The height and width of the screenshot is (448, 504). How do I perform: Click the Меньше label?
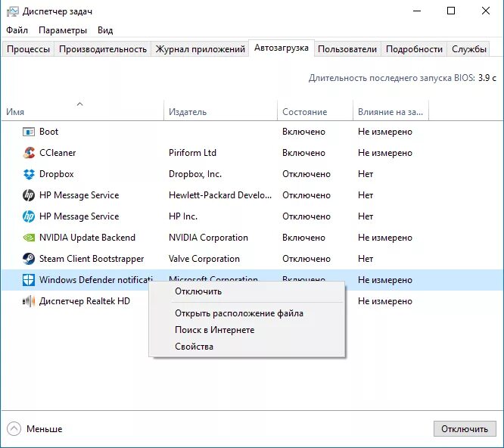pyautogui.click(x=45, y=429)
